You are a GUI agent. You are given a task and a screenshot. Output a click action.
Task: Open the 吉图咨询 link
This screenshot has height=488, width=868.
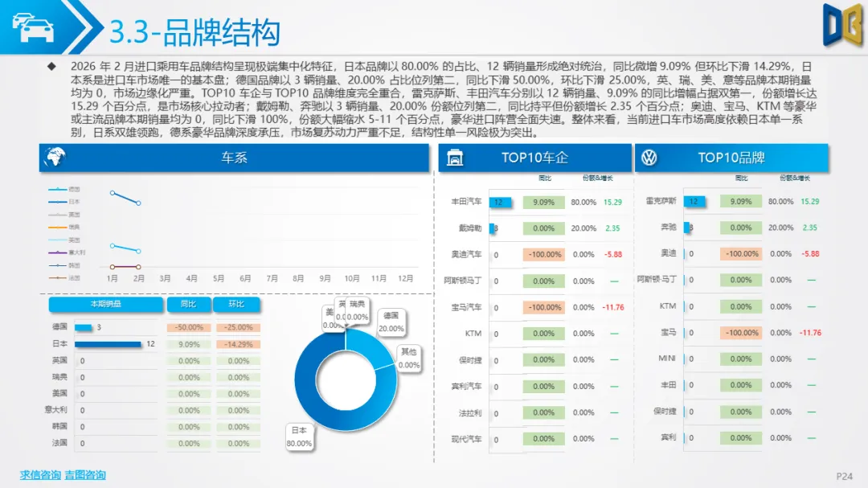pos(84,474)
